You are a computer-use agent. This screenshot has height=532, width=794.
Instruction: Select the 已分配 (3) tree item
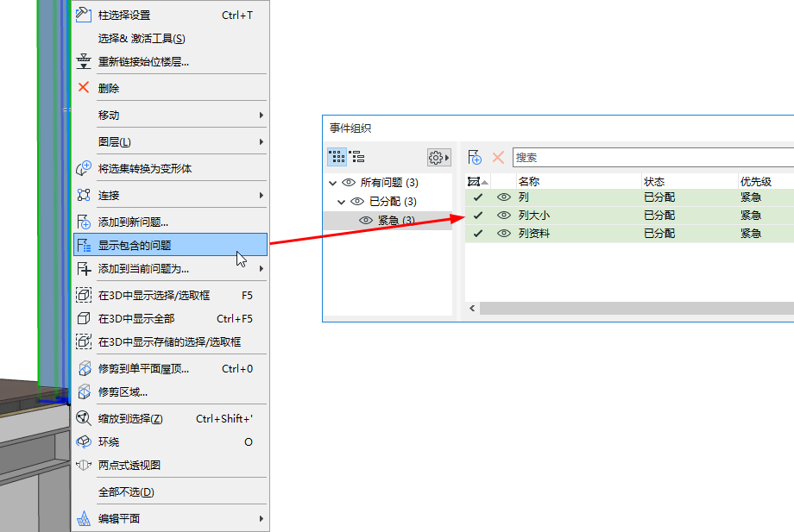(388, 201)
